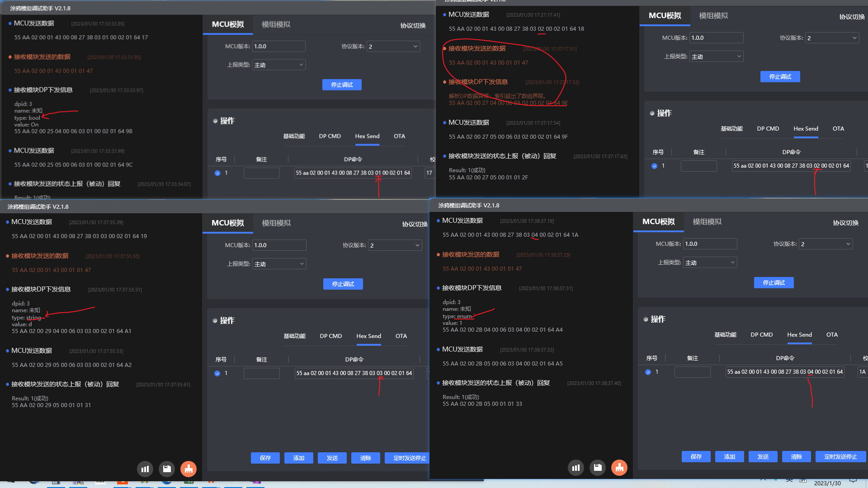Click 备注 field in top-left window
The width and height of the screenshot is (868, 488).
261,173
